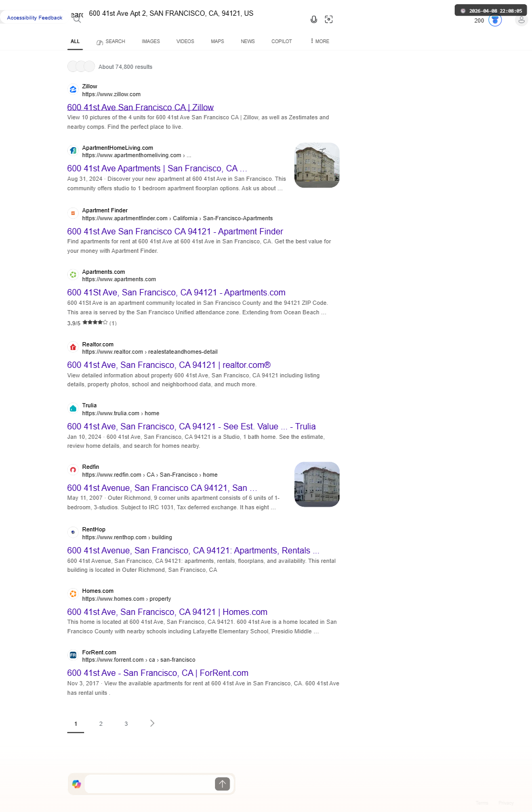Click the homes.com › property breadcrumb
532x812 pixels.
(x=126, y=599)
